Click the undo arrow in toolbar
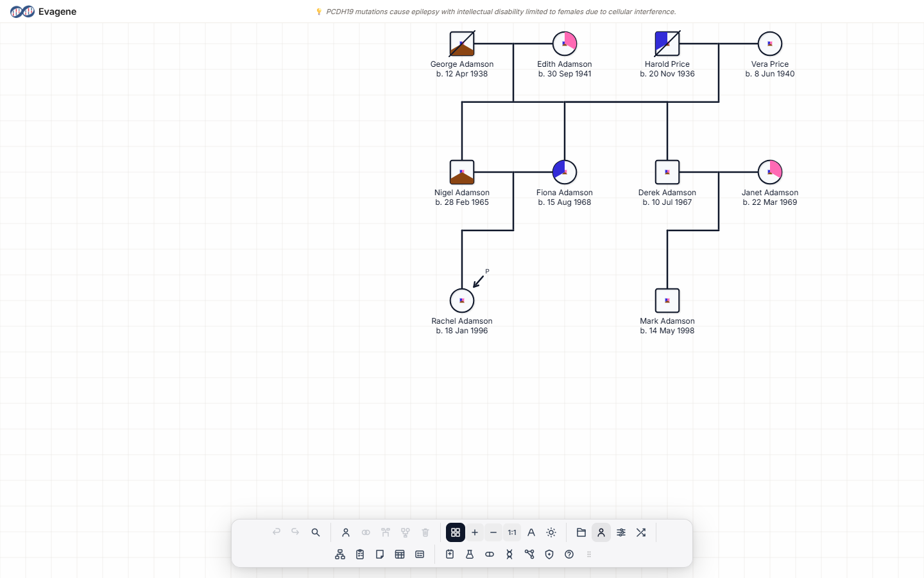 coord(277,532)
